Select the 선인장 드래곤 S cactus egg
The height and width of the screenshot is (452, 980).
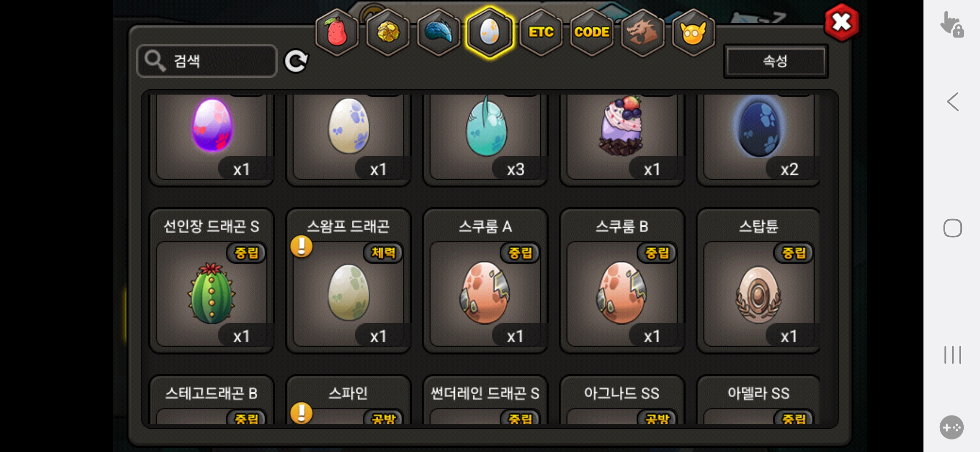point(211,281)
